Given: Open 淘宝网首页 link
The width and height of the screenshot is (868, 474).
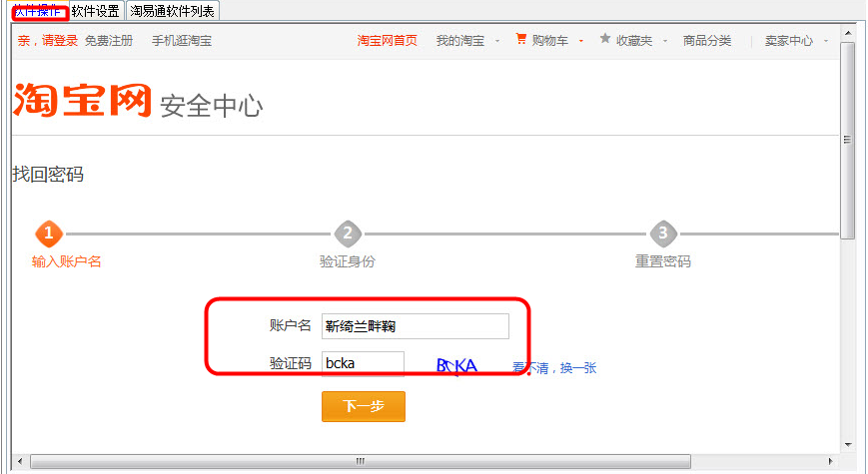Looking at the screenshot, I should tap(387, 40).
